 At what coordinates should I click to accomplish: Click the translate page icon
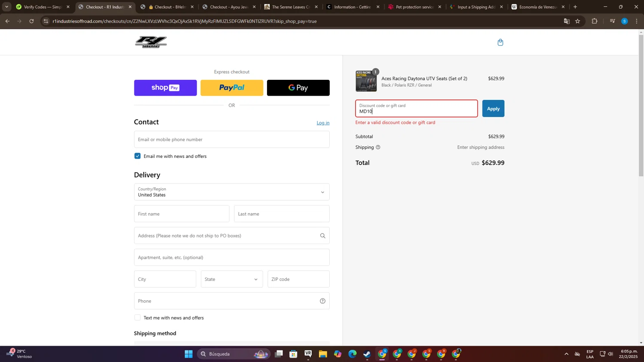[x=567, y=21]
